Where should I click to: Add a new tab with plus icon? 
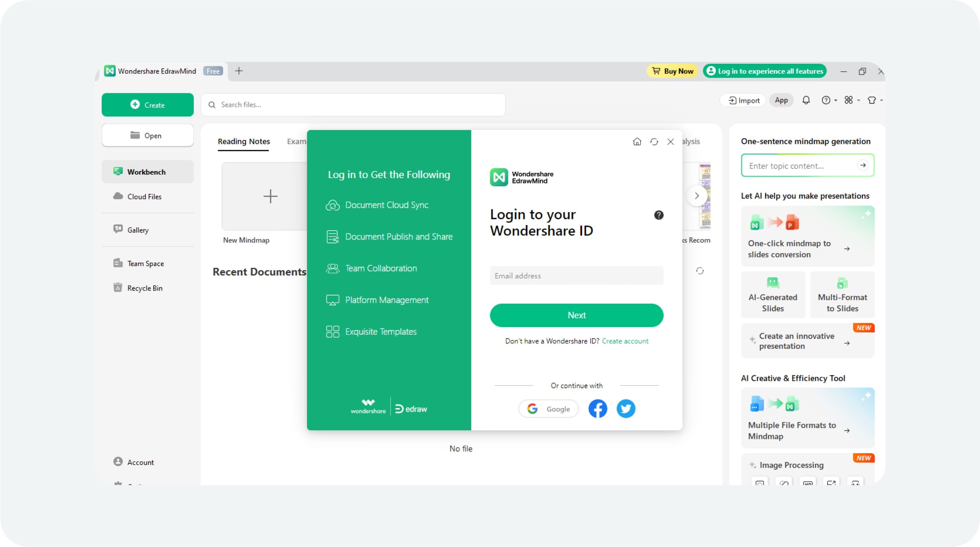(x=239, y=71)
